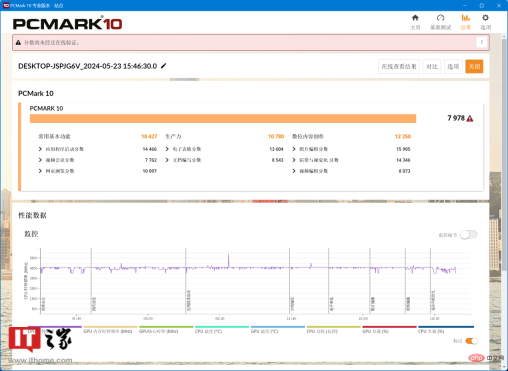
Task: Toggle CPU load (%) legend series
Action: point(446,330)
